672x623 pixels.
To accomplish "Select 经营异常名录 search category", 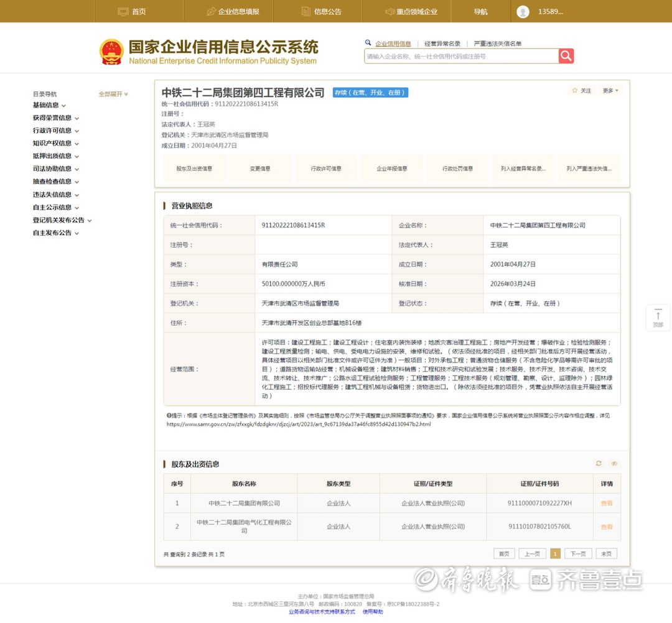I will point(442,44).
